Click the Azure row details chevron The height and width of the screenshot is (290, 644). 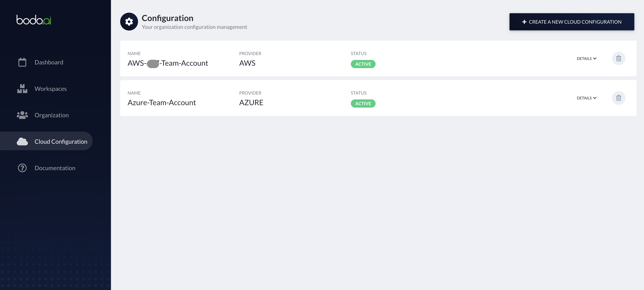pyautogui.click(x=595, y=98)
